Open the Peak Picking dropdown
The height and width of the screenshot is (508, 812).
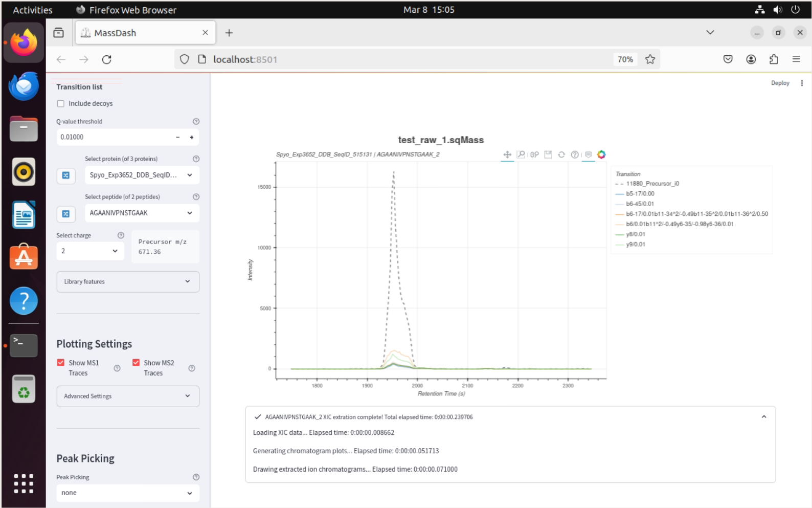[x=128, y=493]
